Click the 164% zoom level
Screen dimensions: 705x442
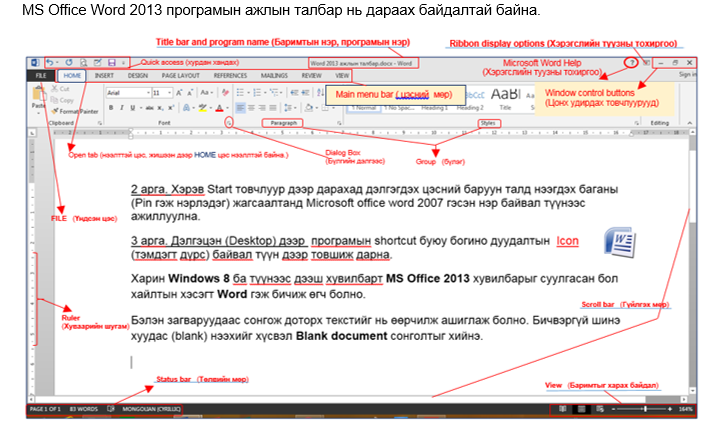685,409
